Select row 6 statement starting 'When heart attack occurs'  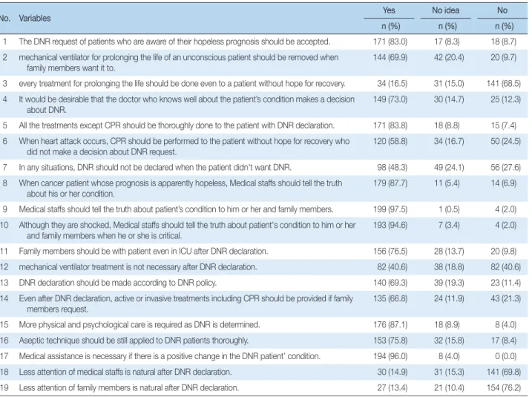[184, 147]
